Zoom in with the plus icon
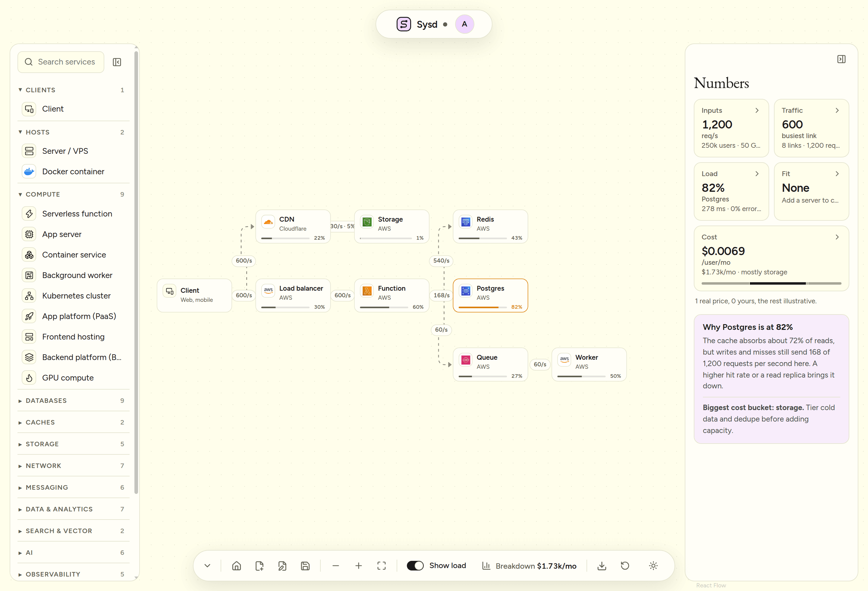This screenshot has height=591, width=868. (x=359, y=566)
